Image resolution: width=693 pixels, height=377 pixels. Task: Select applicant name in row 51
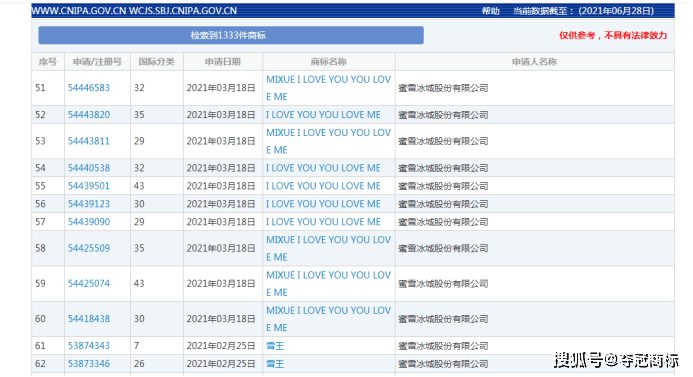point(443,88)
